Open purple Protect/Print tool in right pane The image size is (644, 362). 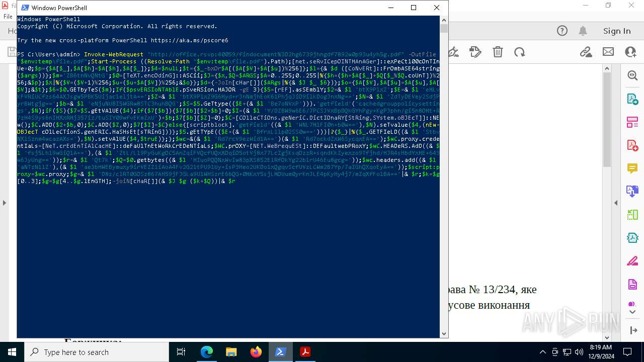click(x=632, y=285)
